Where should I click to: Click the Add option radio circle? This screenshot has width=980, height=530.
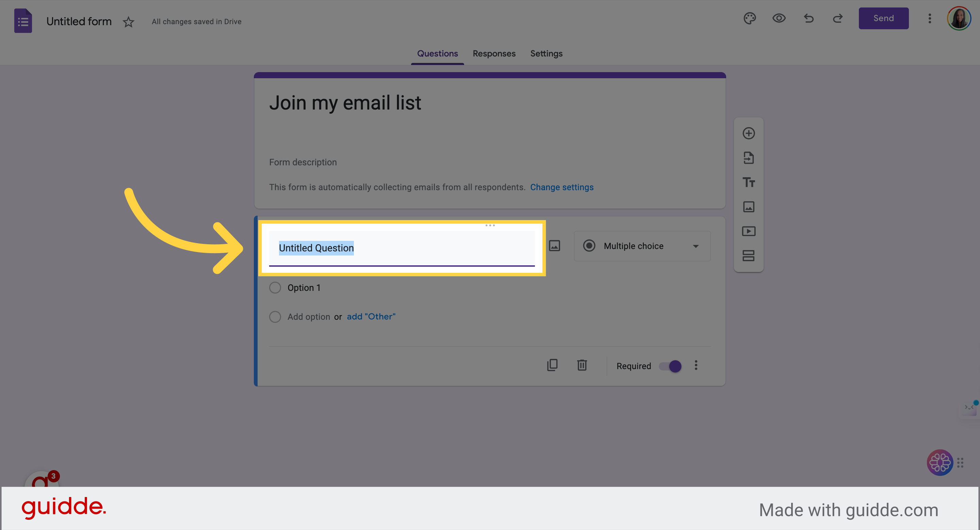[275, 317]
